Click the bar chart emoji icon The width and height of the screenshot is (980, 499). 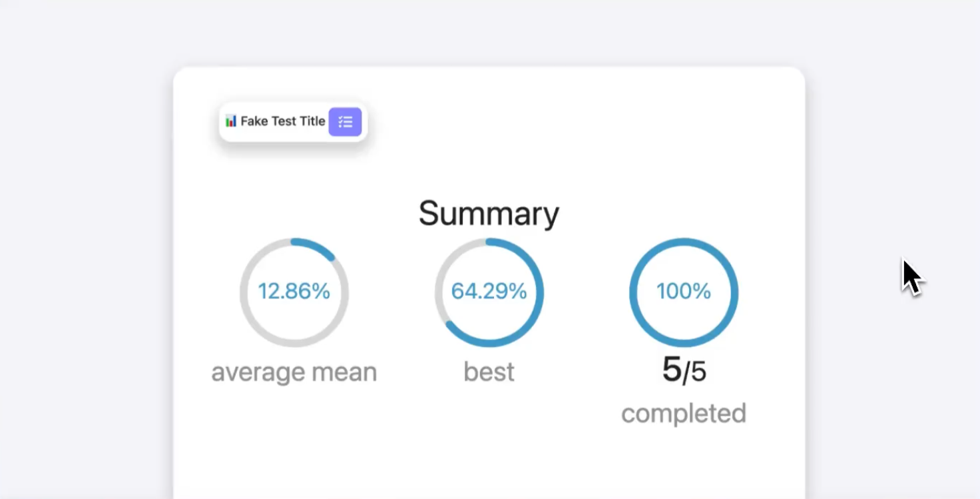pyautogui.click(x=231, y=121)
